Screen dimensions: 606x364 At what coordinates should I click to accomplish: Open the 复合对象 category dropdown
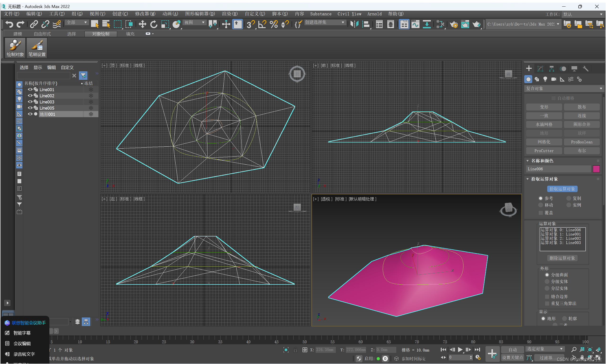(564, 89)
